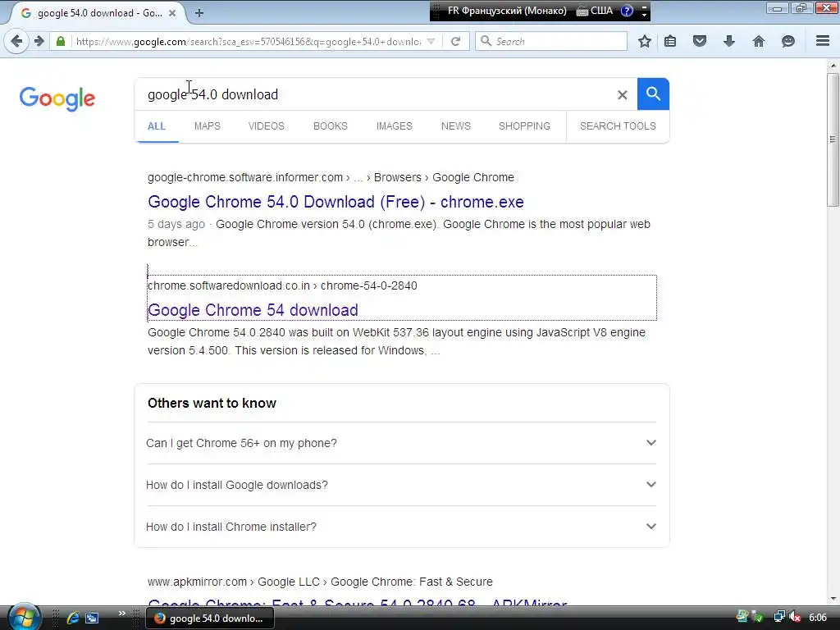Open the chat smiley toolbar icon
The height and width of the screenshot is (630, 840).
click(788, 41)
